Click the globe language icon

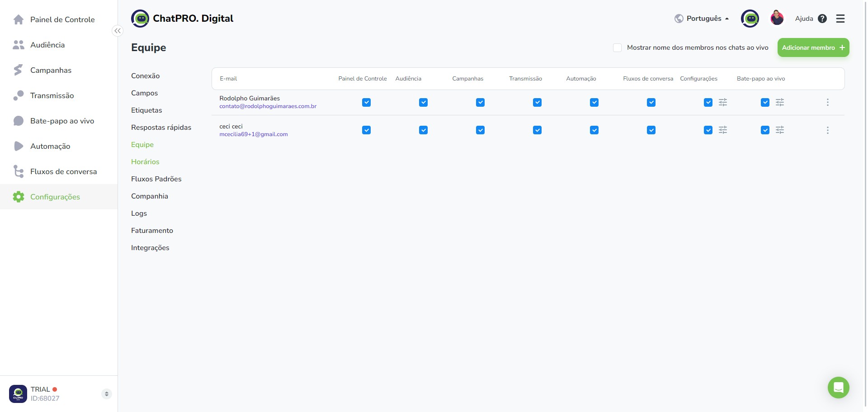click(x=679, y=19)
